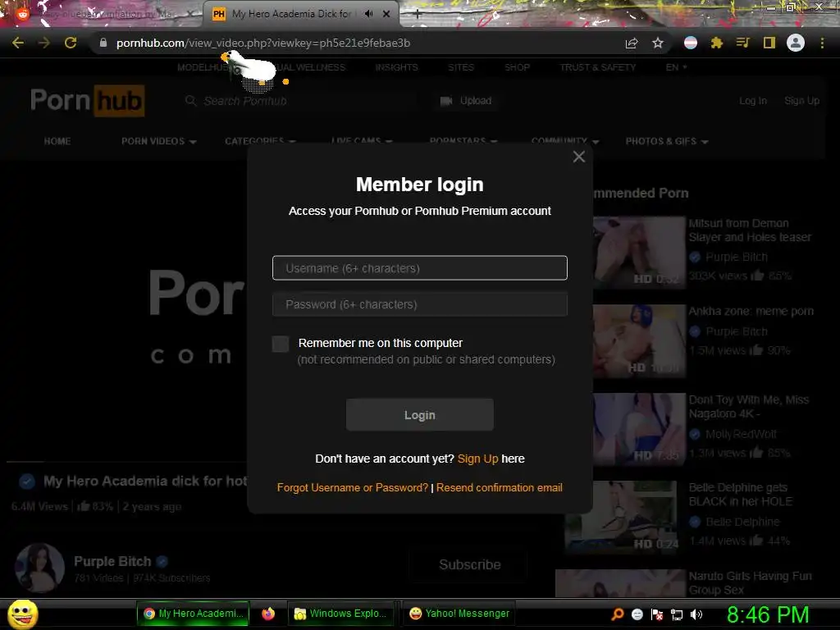Open the Chrome three-dot menu
This screenshot has height=630, width=840.
(x=822, y=43)
